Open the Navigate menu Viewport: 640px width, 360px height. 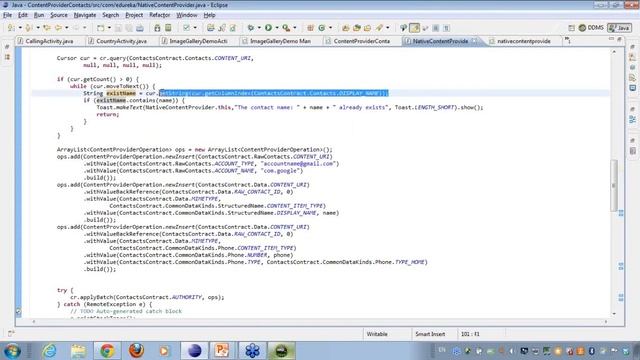coord(85,15)
